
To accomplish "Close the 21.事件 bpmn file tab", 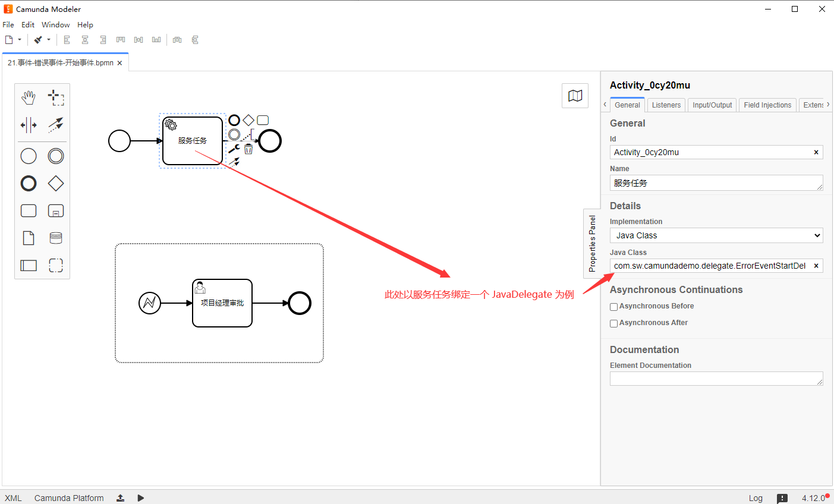I will click(x=119, y=63).
